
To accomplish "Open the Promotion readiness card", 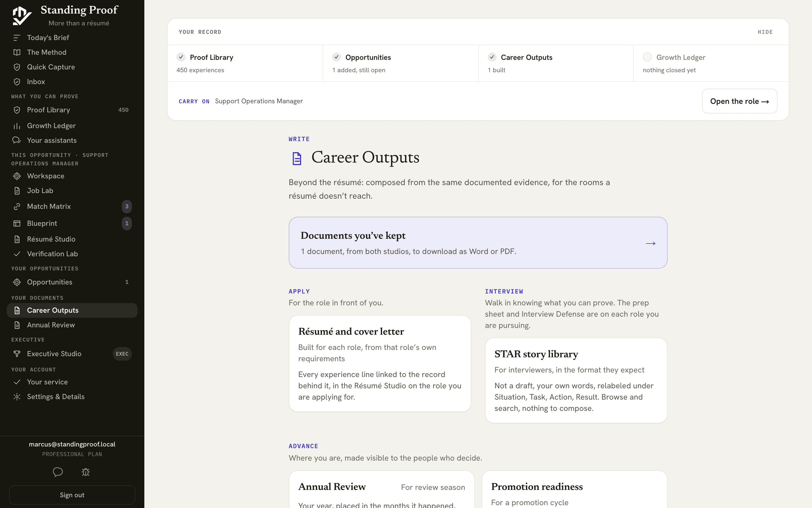I will coord(574,489).
